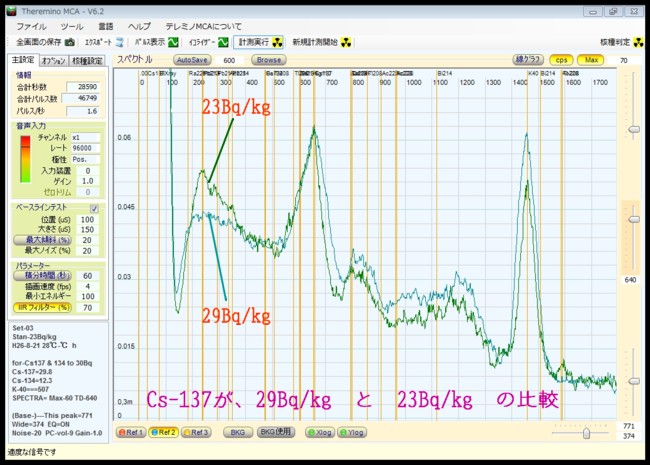Click the bottom vertical slider above 771
The width and height of the screenshot is (650, 465).
[633, 381]
